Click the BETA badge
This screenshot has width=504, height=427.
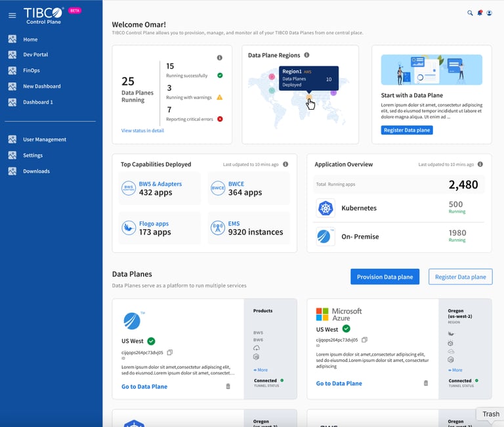coord(75,11)
